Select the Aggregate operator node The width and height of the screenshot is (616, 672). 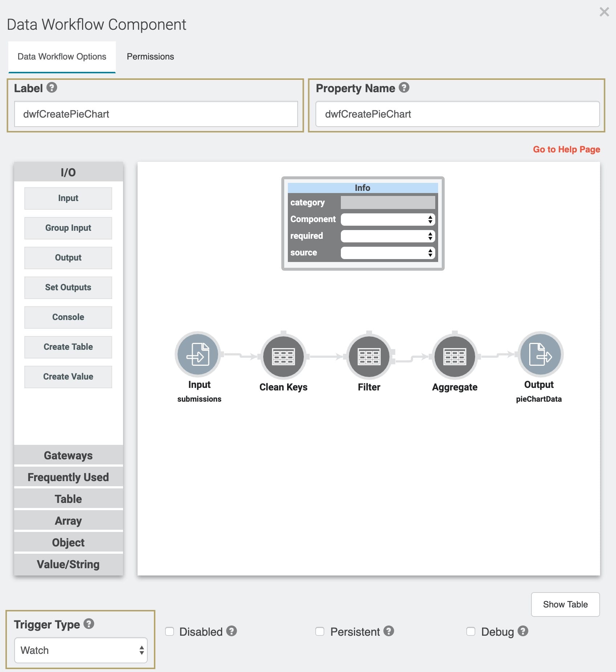pyautogui.click(x=455, y=357)
